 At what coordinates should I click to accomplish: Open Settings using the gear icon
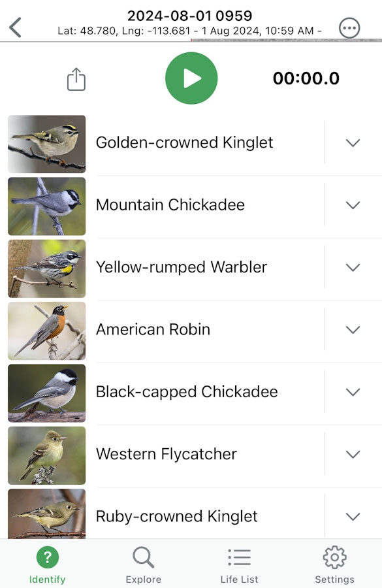(334, 557)
